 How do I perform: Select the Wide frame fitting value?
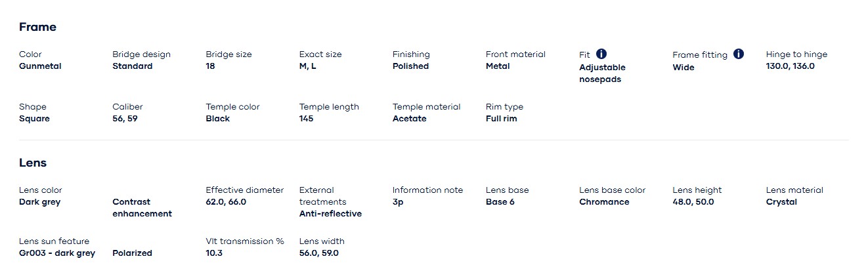pos(684,68)
